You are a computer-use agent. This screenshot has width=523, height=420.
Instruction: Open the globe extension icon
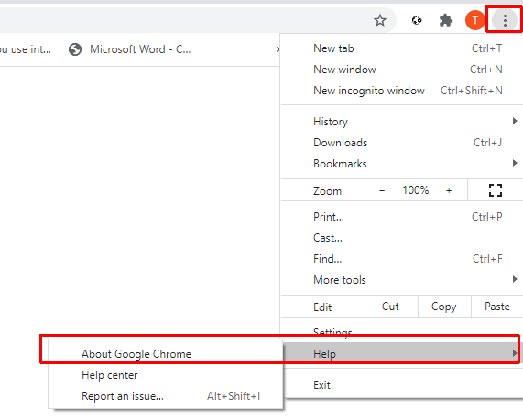417,21
